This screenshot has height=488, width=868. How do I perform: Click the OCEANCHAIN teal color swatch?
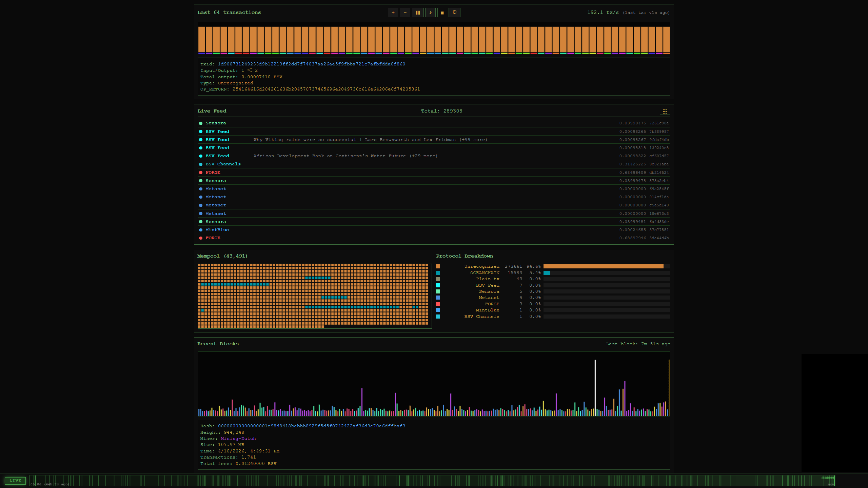pyautogui.click(x=438, y=273)
